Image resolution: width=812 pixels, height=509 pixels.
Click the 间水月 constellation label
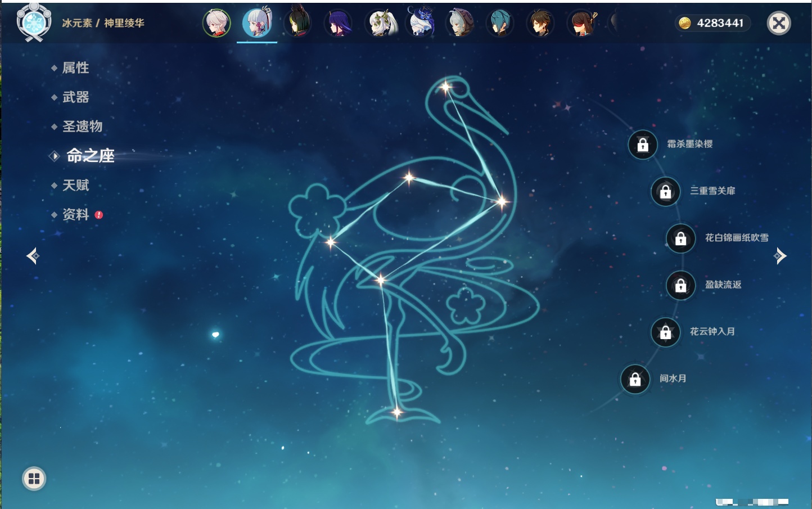(x=673, y=378)
